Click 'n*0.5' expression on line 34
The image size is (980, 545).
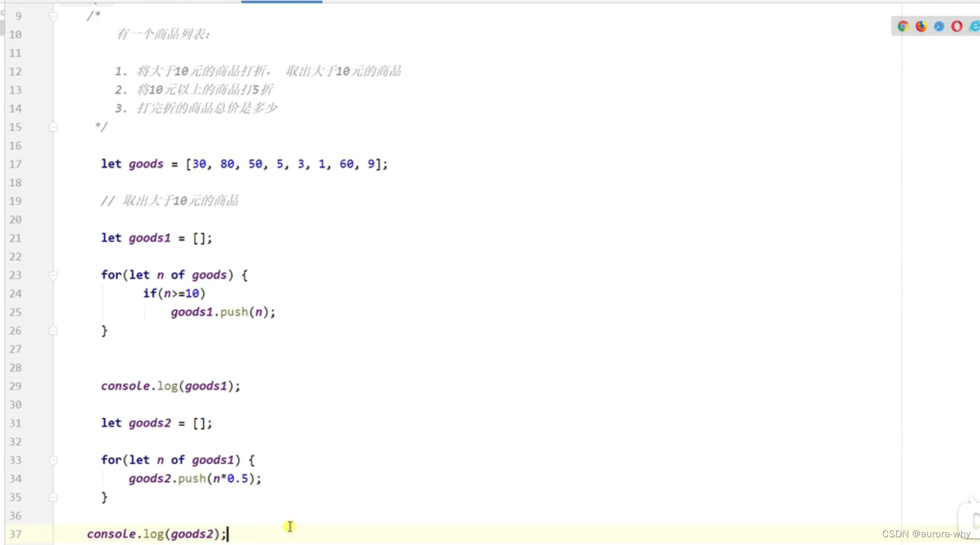point(230,479)
